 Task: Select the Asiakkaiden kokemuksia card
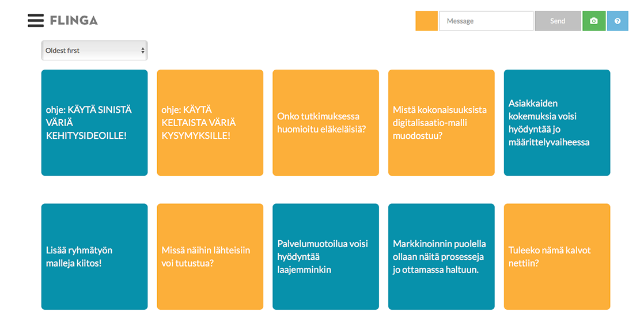(557, 123)
